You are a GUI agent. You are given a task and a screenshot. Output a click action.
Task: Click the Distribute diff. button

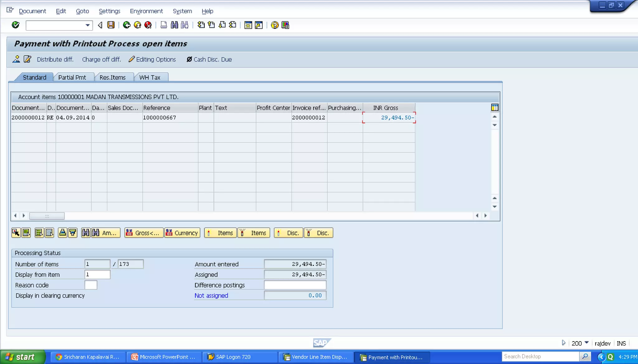[55, 59]
